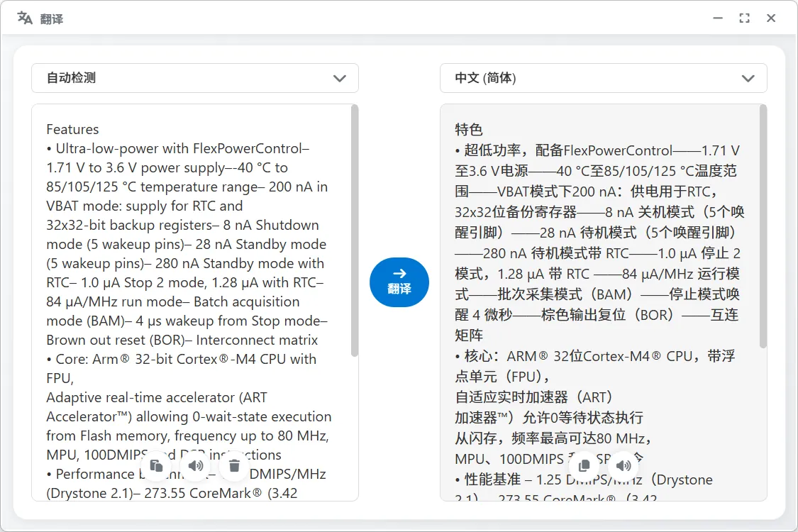Click the '自适应实时加速器（ART）' line
This screenshot has height=532, width=798.
534,397
